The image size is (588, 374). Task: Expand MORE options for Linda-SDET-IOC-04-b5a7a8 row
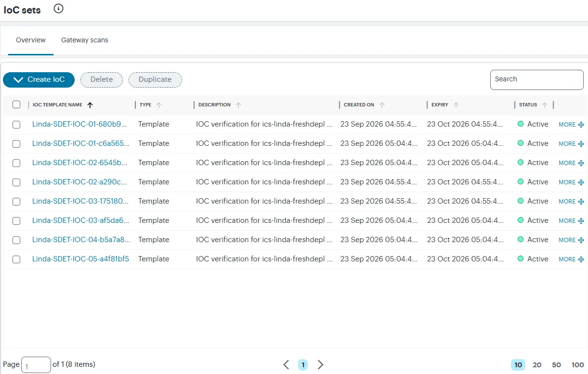(x=571, y=240)
